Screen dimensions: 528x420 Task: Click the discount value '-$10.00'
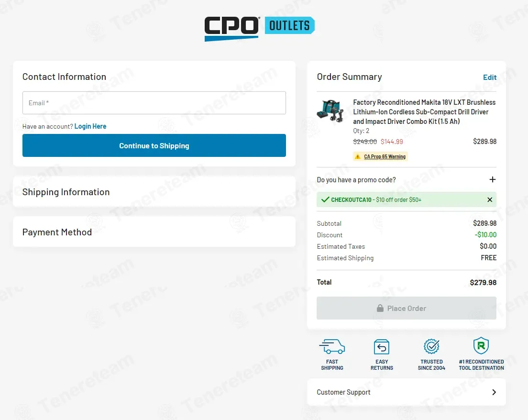point(485,235)
